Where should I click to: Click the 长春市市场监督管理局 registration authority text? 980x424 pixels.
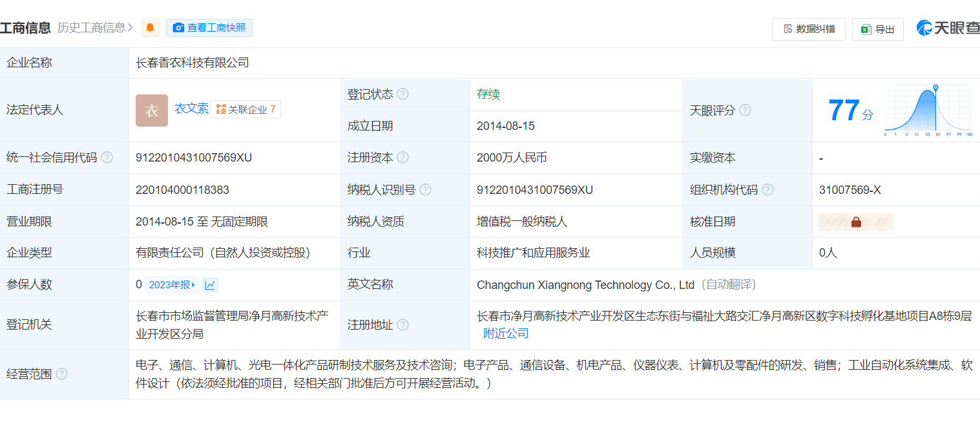click(232, 324)
